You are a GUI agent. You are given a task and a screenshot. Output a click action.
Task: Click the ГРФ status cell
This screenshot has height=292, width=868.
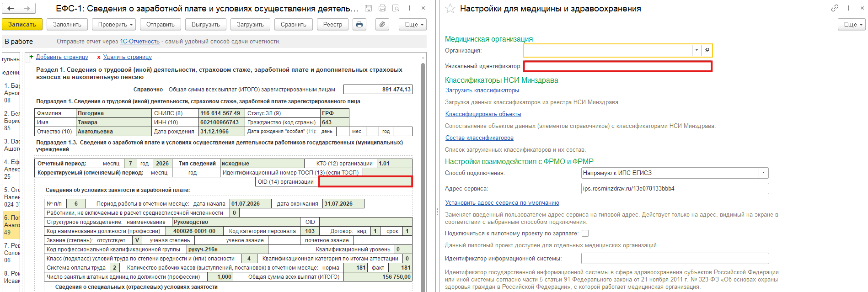coord(335,113)
